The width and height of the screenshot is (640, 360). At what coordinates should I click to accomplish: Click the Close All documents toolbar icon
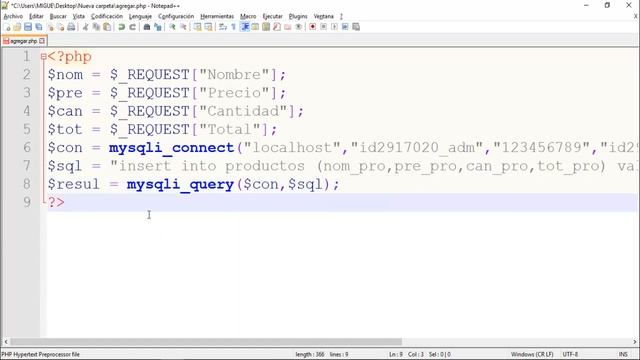pyautogui.click(x=61, y=27)
